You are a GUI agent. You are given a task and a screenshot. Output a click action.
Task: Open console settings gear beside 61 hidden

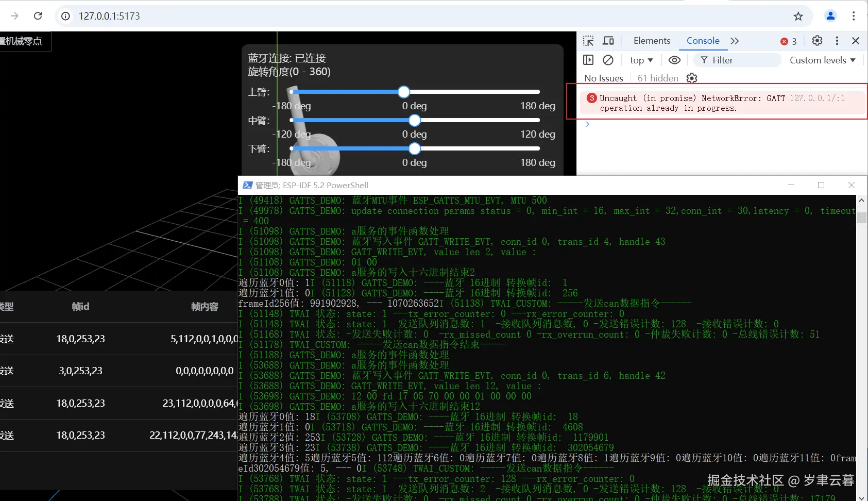tap(692, 78)
